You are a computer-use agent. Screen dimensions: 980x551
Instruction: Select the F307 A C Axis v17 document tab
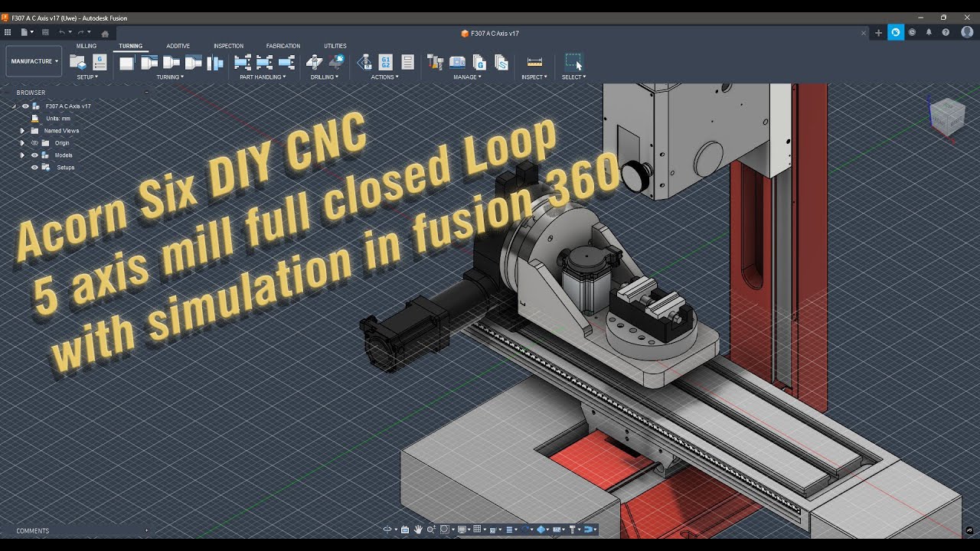tap(490, 34)
